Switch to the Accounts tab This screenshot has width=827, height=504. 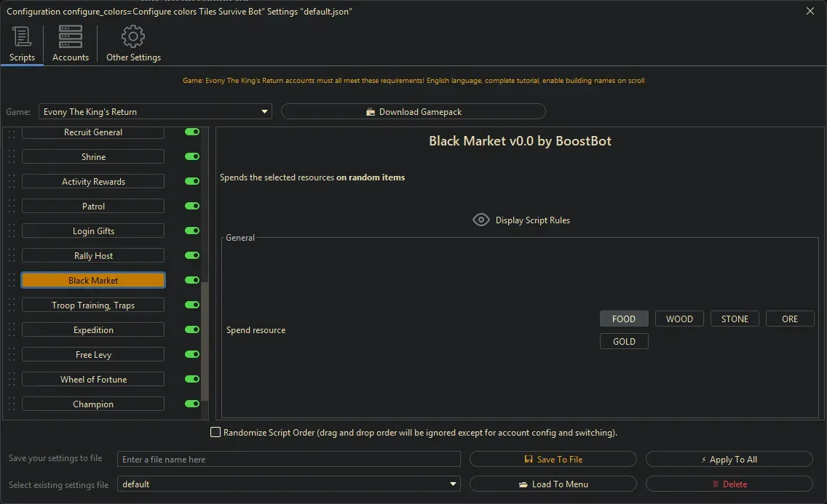pos(70,44)
